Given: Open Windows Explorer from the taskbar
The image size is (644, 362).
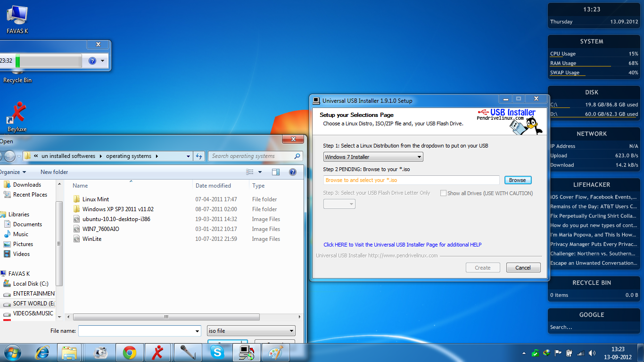Looking at the screenshot, I should click(69, 352).
